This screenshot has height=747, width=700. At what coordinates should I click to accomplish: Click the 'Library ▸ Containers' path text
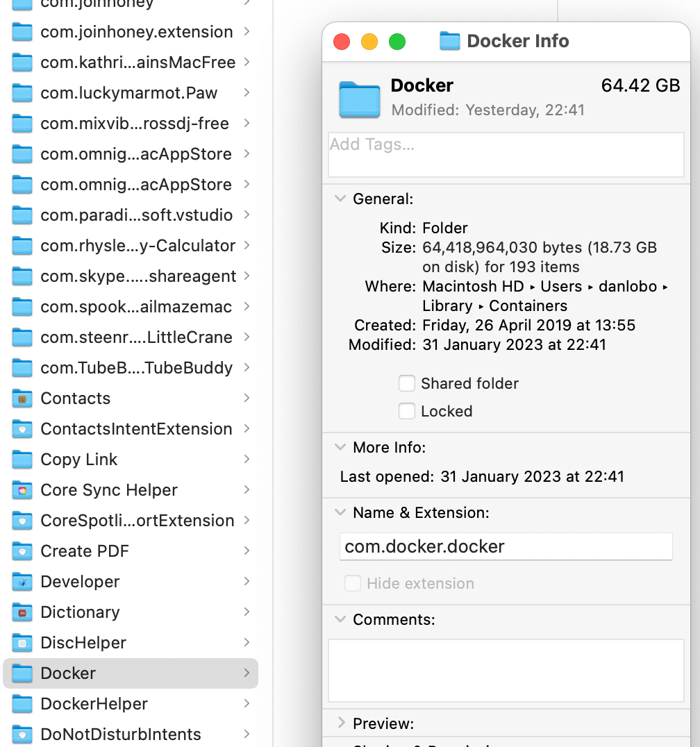(x=495, y=306)
